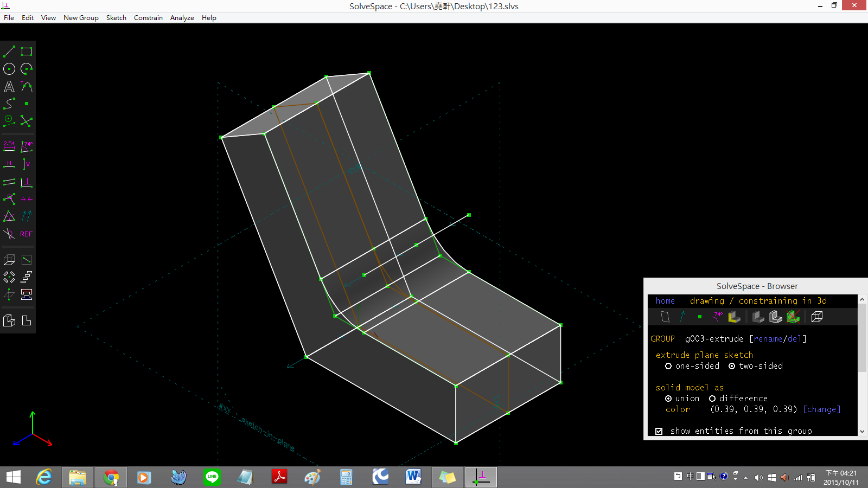Select one-sided extrude option
The height and width of the screenshot is (488, 868).
(x=692, y=366)
